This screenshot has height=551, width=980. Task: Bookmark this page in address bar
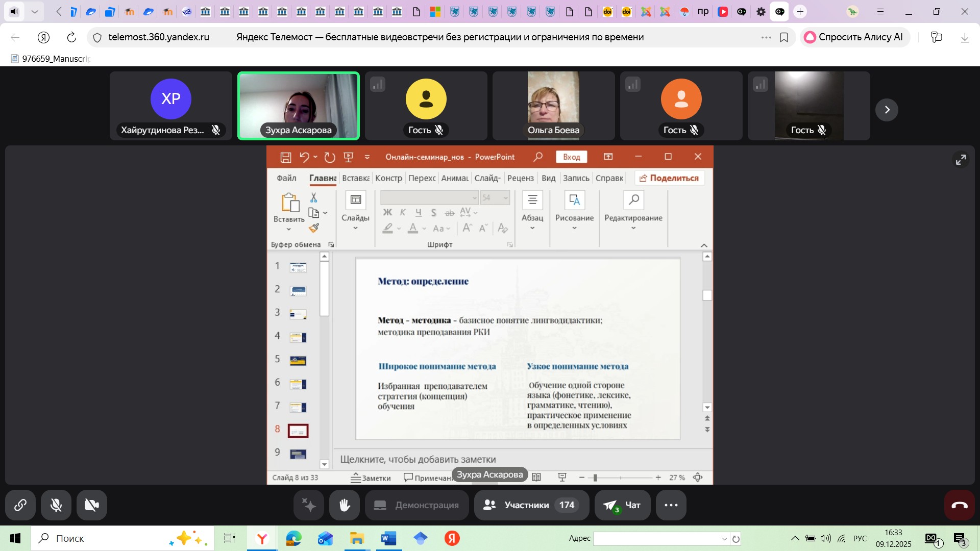[784, 37]
